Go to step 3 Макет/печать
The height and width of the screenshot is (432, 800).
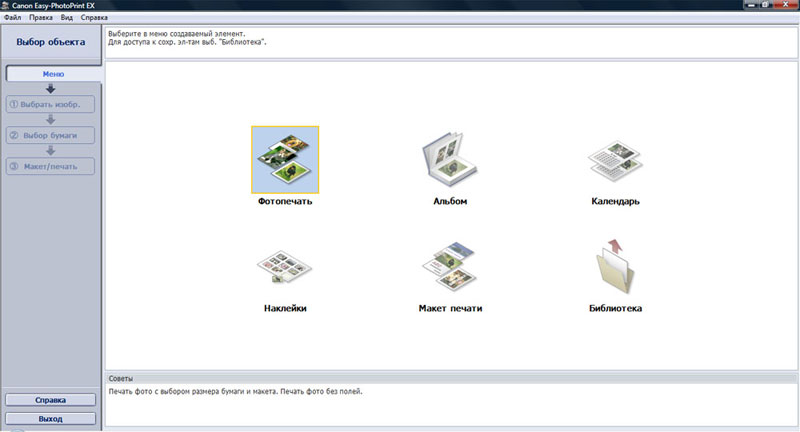pyautogui.click(x=50, y=166)
